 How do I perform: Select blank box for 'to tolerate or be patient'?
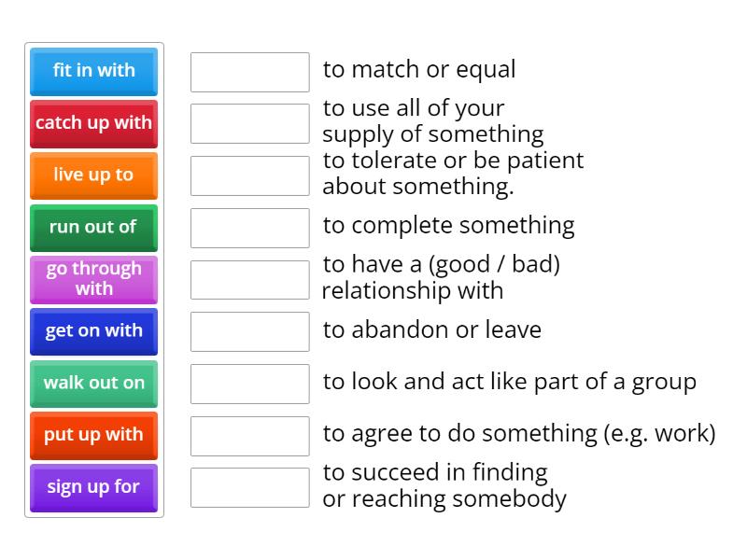[x=249, y=175]
